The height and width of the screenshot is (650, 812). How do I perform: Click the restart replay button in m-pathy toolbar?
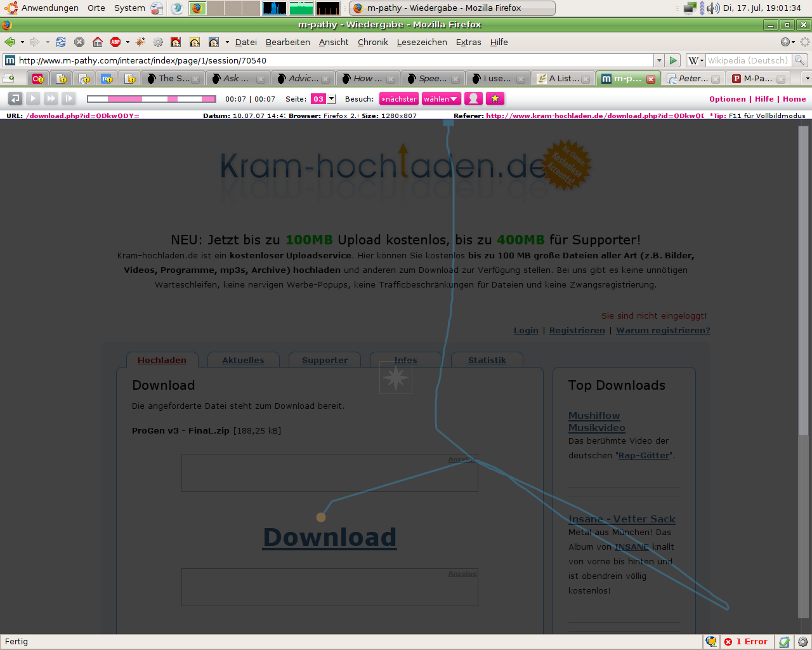(x=15, y=98)
